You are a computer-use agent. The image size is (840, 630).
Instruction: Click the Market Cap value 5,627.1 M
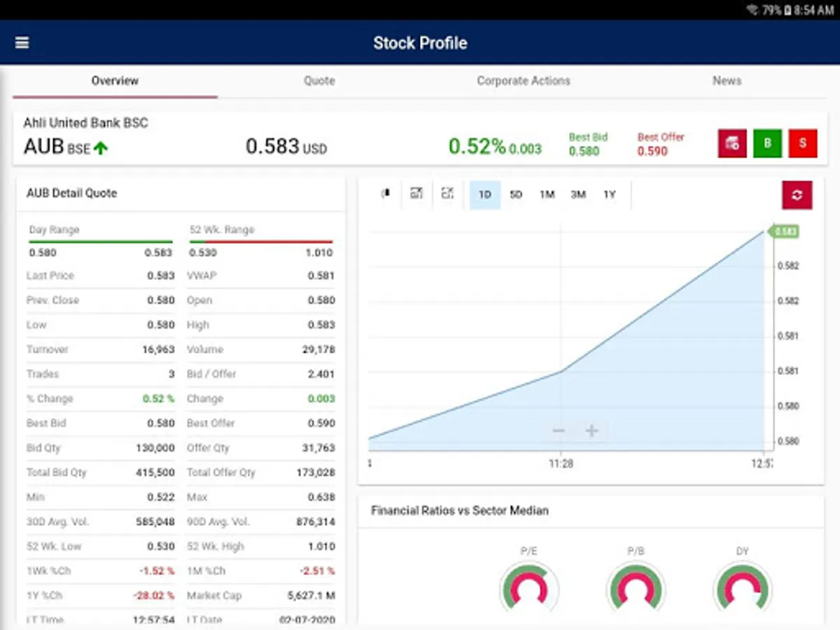311,596
